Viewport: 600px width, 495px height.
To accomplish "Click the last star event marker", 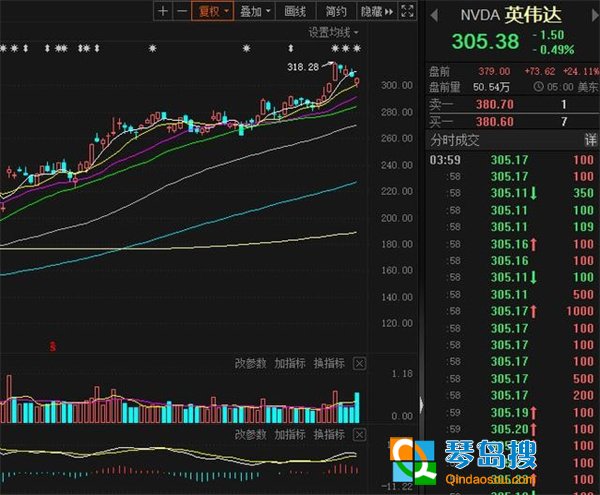I will pos(357,49).
